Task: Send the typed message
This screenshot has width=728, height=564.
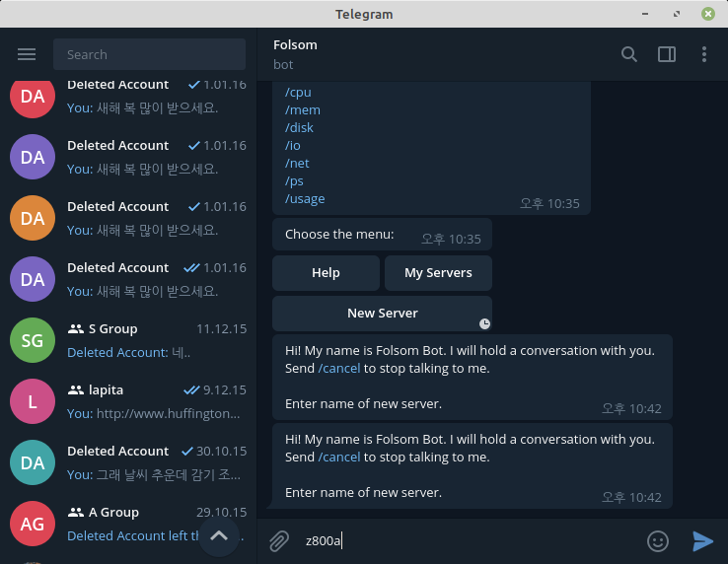Action: [702, 540]
